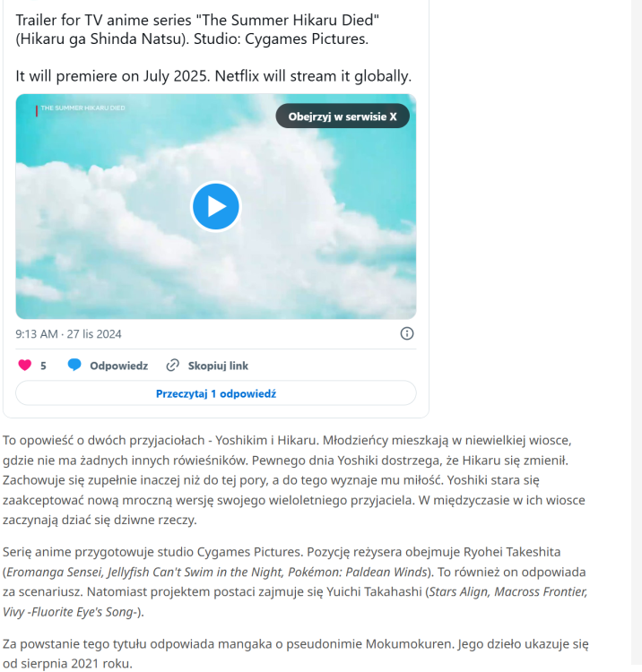The height and width of the screenshot is (672, 642).
Task: Click the 'Obejrzyj w serwisie X' button
Action: [343, 116]
